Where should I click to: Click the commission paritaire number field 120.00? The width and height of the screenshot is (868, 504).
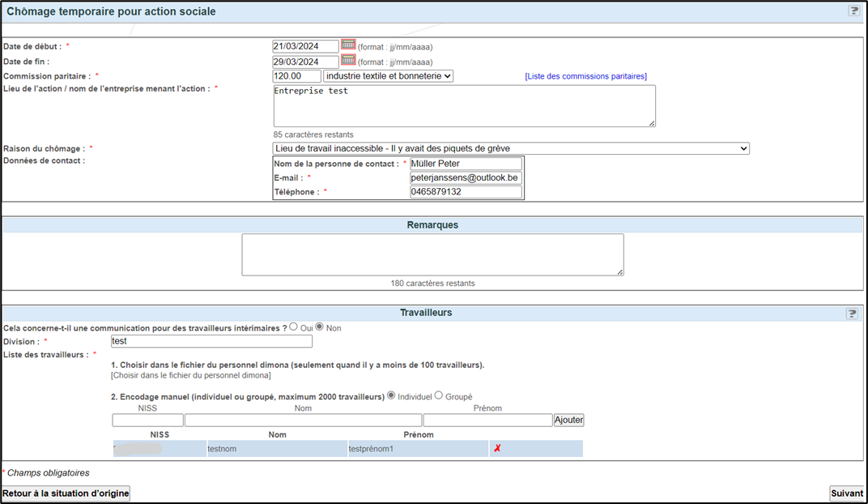click(296, 76)
